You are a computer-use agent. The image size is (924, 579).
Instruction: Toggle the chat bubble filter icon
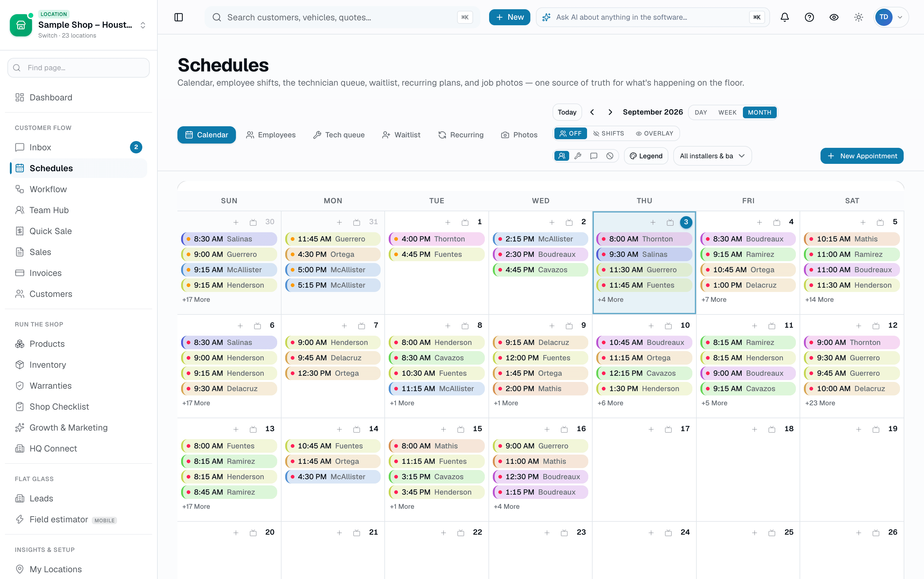click(x=594, y=156)
